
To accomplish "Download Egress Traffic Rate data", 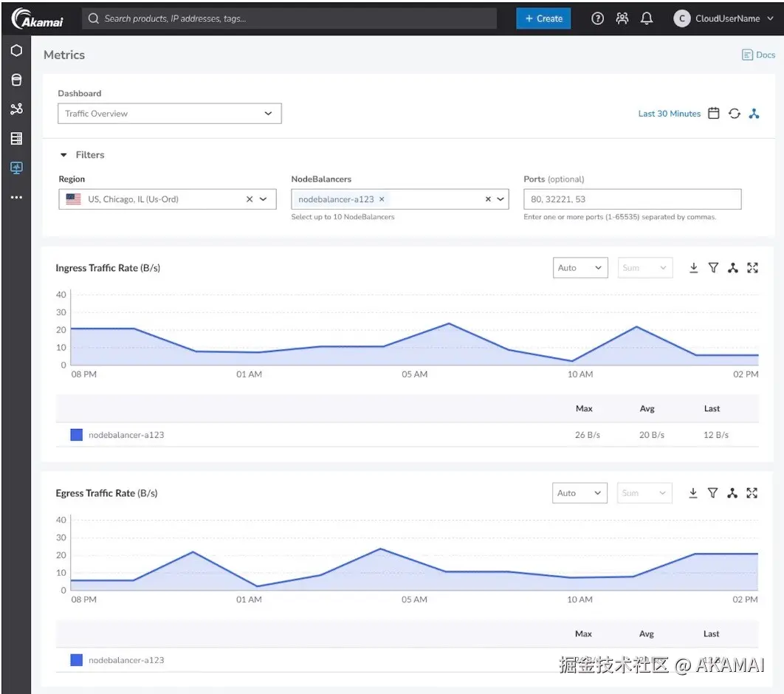I will tap(692, 493).
